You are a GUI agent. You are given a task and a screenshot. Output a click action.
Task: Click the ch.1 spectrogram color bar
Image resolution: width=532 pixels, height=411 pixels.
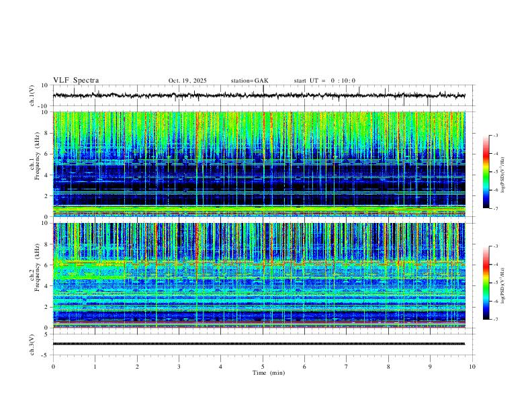[486, 172]
